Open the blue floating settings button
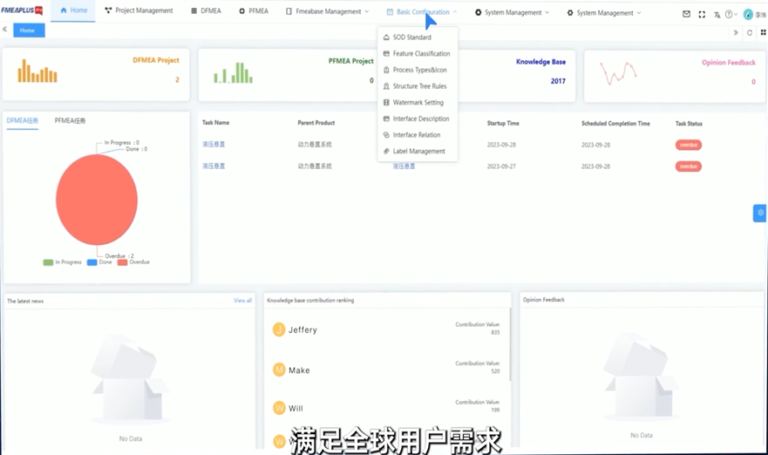 click(760, 213)
